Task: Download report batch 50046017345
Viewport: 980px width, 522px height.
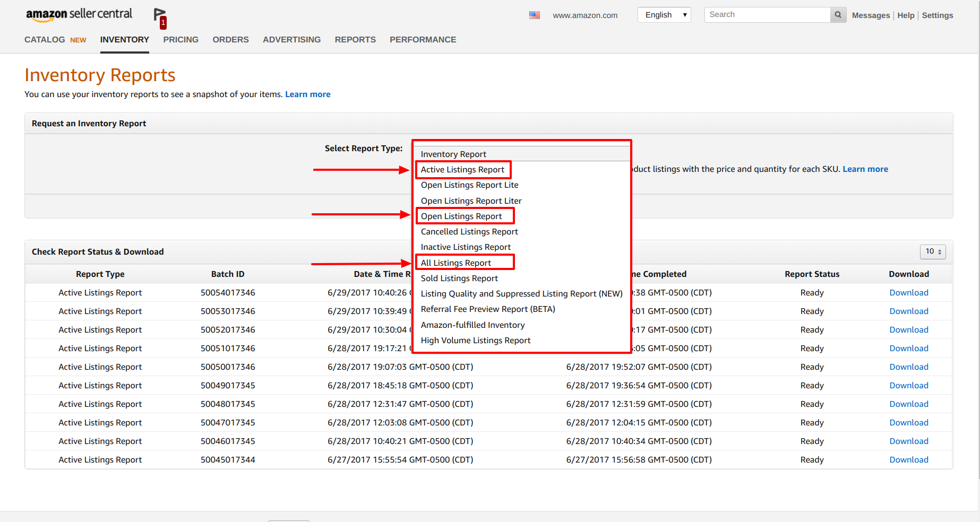Action: click(909, 441)
